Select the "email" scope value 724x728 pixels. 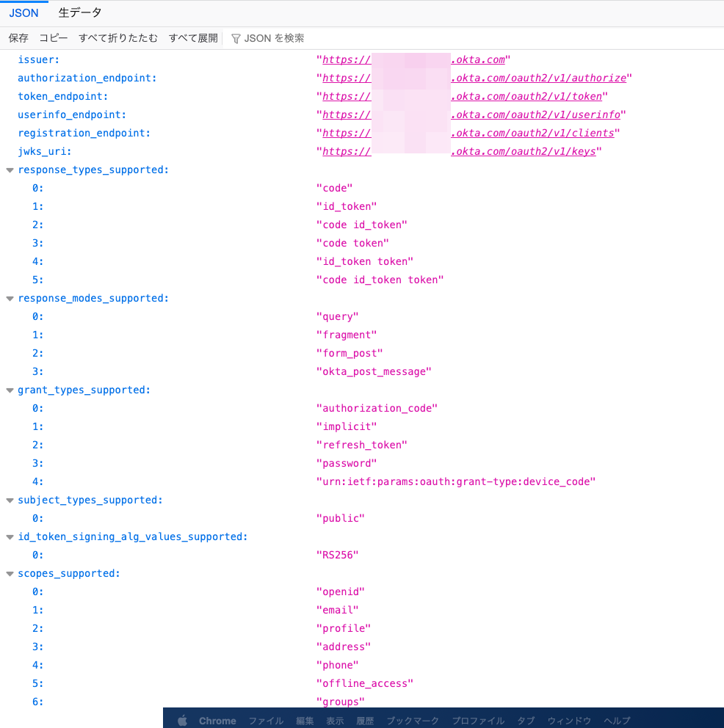[x=338, y=610]
